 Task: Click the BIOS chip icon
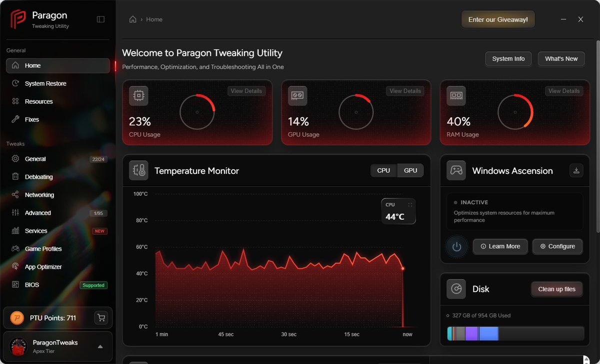pos(15,285)
